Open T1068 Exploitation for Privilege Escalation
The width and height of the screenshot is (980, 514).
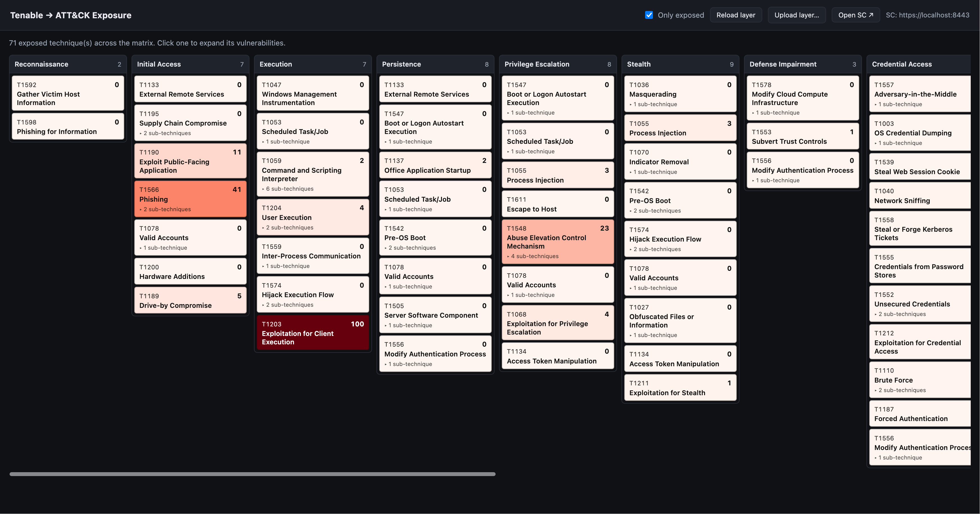558,323
